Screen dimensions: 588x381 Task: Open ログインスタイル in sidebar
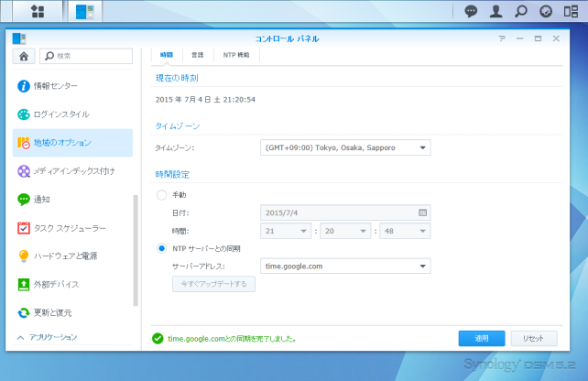[x=72, y=114]
